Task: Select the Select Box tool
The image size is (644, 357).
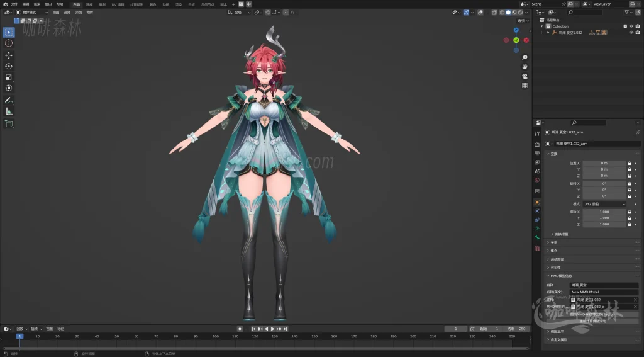Action: tap(9, 32)
